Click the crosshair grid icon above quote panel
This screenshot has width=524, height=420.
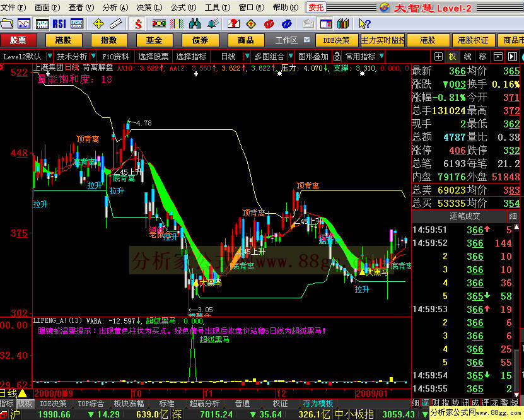[438, 57]
